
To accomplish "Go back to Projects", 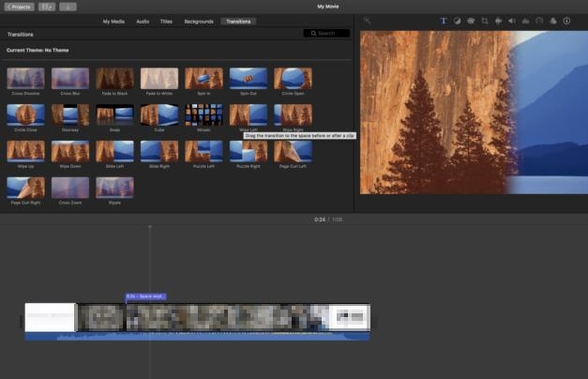I will click(x=19, y=7).
